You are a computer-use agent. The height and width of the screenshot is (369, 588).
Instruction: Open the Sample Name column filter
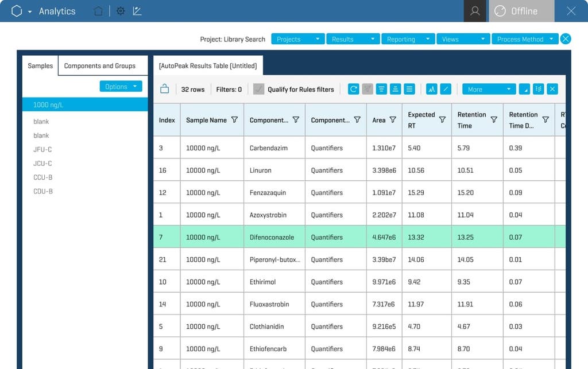tap(236, 119)
